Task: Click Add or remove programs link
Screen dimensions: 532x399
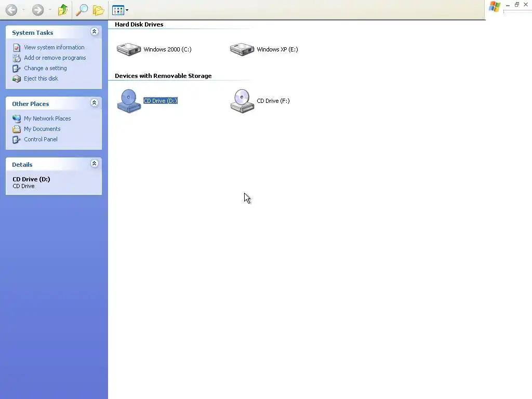Action: [x=55, y=58]
